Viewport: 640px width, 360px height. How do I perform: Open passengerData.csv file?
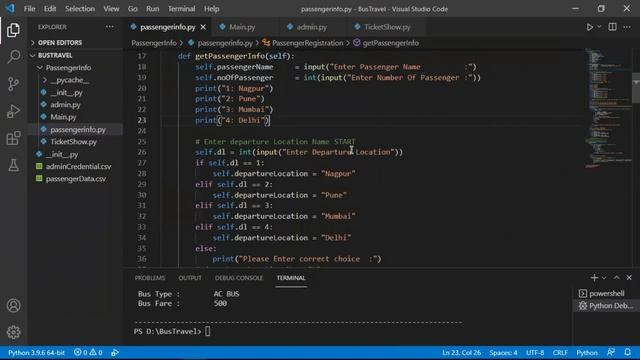[76, 179]
